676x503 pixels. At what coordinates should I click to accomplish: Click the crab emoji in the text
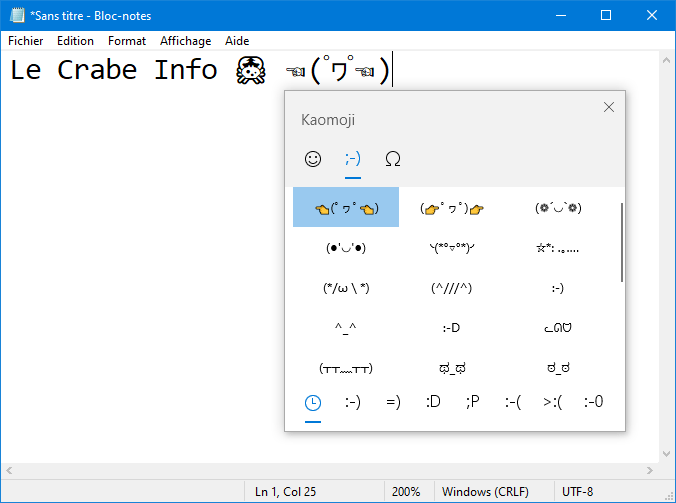point(250,70)
